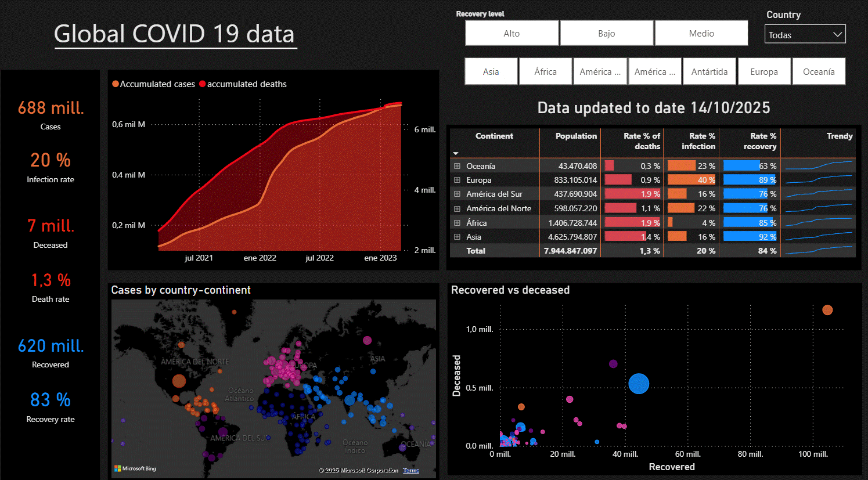This screenshot has height=480, width=868.
Task: Sort table by Population column header
Action: (x=575, y=136)
